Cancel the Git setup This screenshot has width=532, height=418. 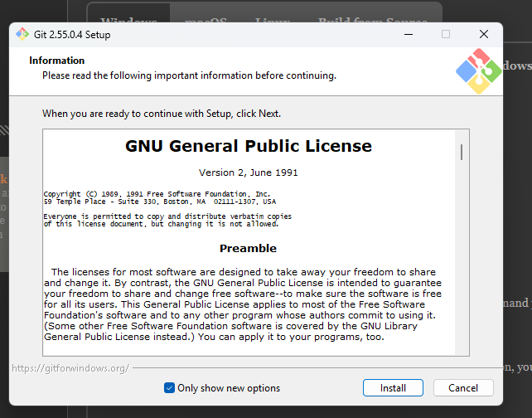[x=463, y=388]
